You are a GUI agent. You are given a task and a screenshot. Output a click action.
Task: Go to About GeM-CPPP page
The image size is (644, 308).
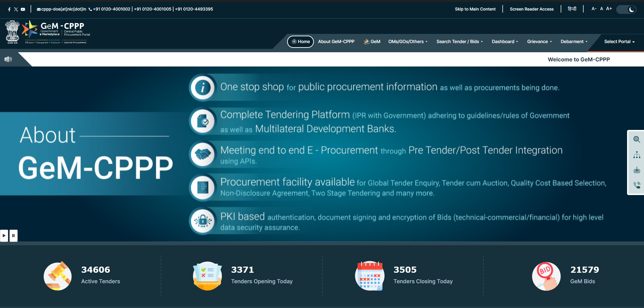[336, 42]
